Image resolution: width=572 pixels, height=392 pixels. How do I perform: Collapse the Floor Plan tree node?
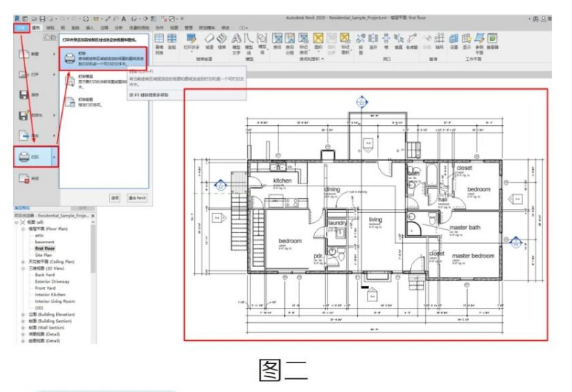tap(23, 229)
